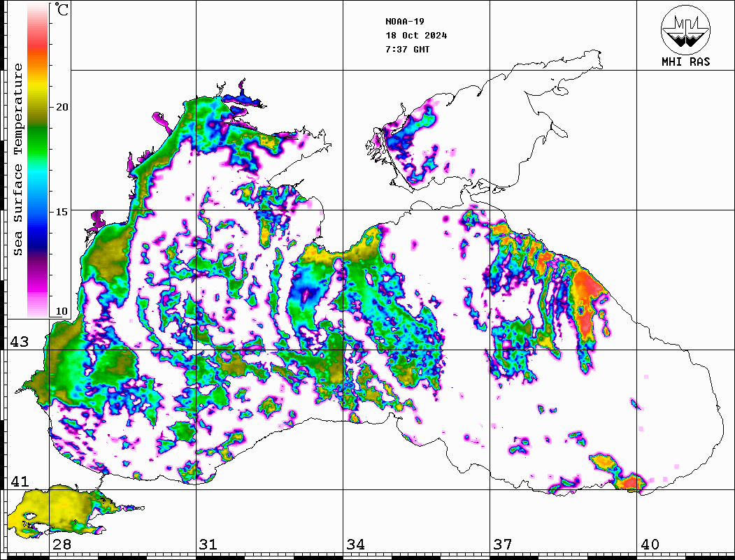Pick the color scale bar legend

pyautogui.click(x=38, y=160)
